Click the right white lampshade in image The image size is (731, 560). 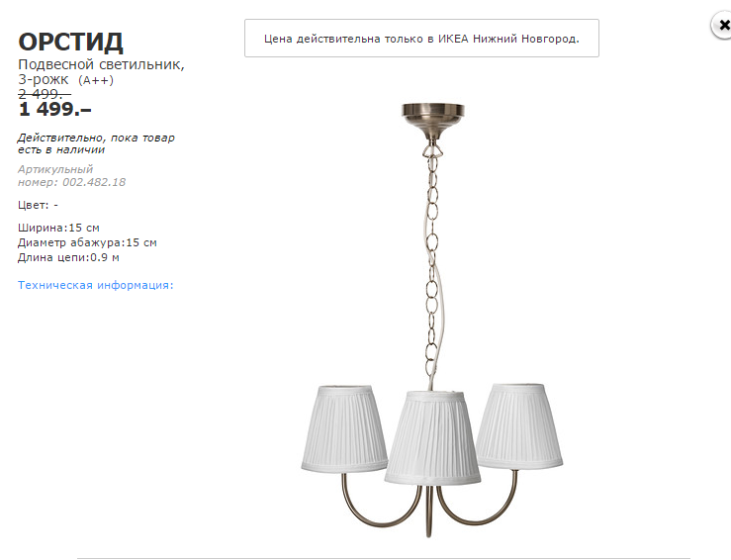coord(518,425)
